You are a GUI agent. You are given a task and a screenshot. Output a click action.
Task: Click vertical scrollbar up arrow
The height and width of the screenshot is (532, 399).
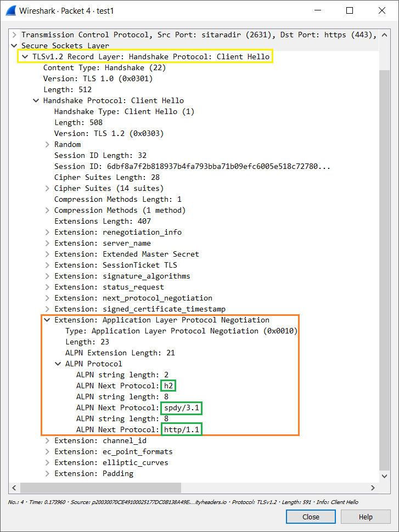(384, 35)
